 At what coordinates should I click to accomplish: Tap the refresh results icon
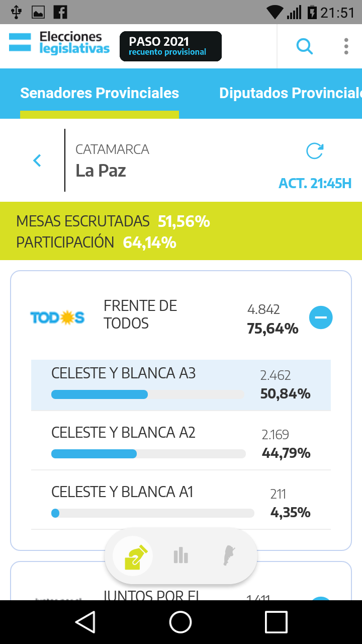click(315, 151)
